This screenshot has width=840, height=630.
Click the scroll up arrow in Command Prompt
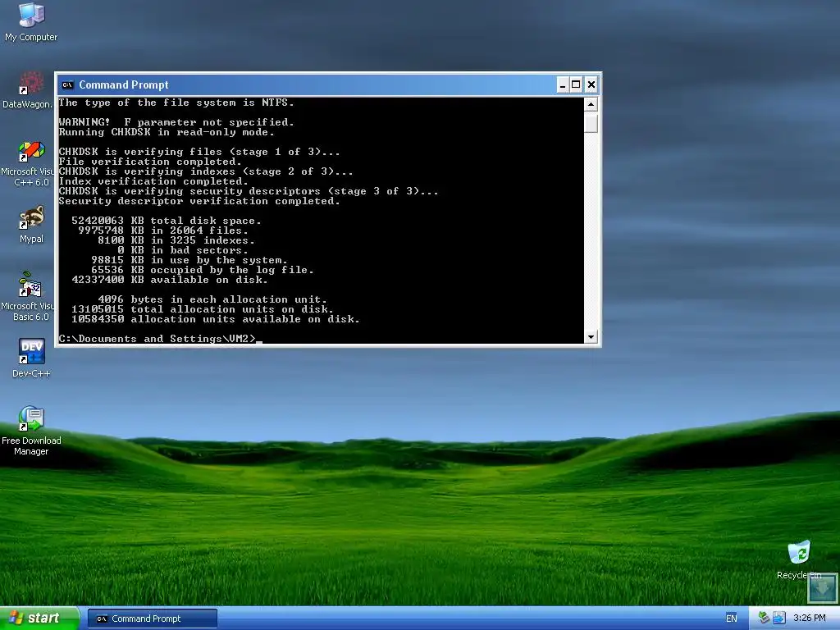tap(591, 104)
